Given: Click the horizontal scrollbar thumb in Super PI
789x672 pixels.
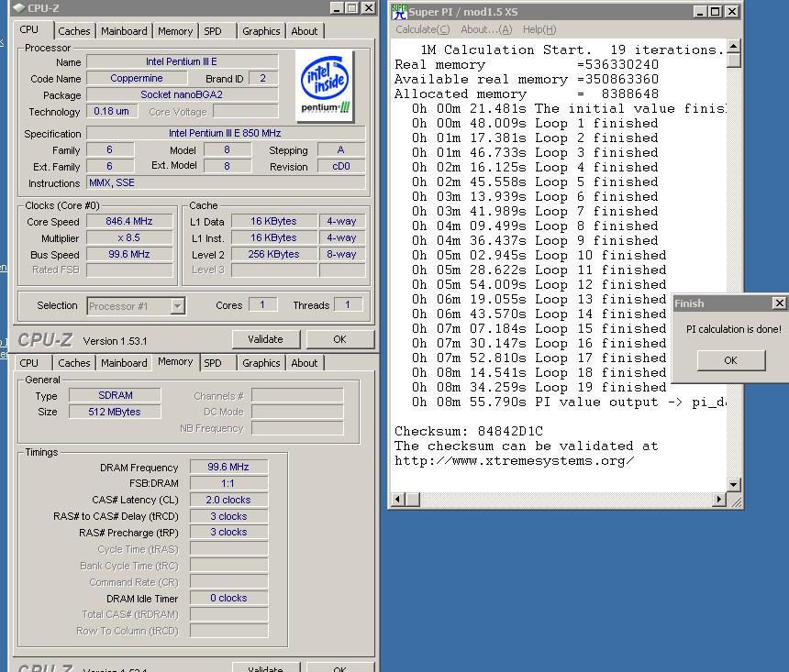Looking at the screenshot, I should tap(413, 500).
